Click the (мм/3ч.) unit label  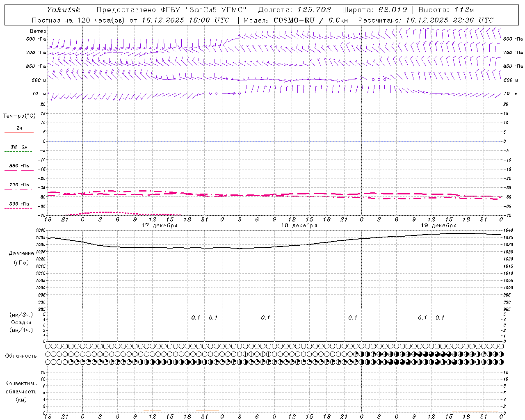(x=21, y=315)
